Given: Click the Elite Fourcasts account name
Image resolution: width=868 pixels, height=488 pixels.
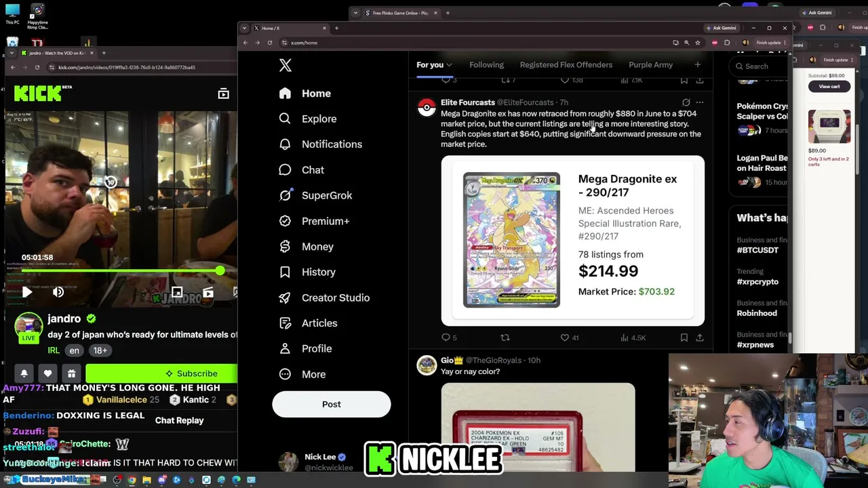Looking at the screenshot, I should [468, 102].
